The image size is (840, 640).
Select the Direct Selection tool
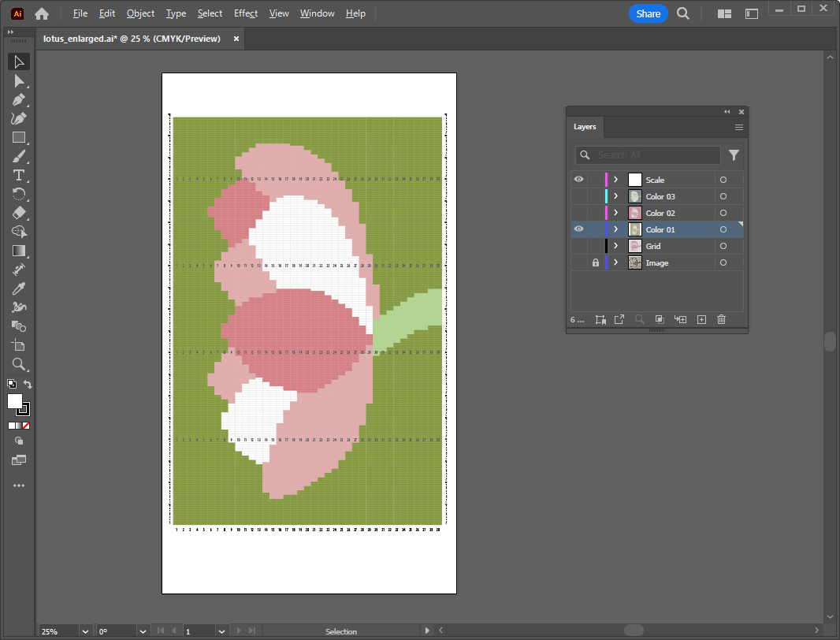coord(19,80)
